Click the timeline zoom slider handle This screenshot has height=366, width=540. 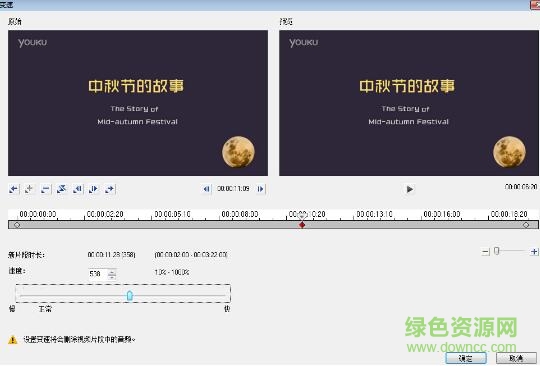[x=496, y=251]
